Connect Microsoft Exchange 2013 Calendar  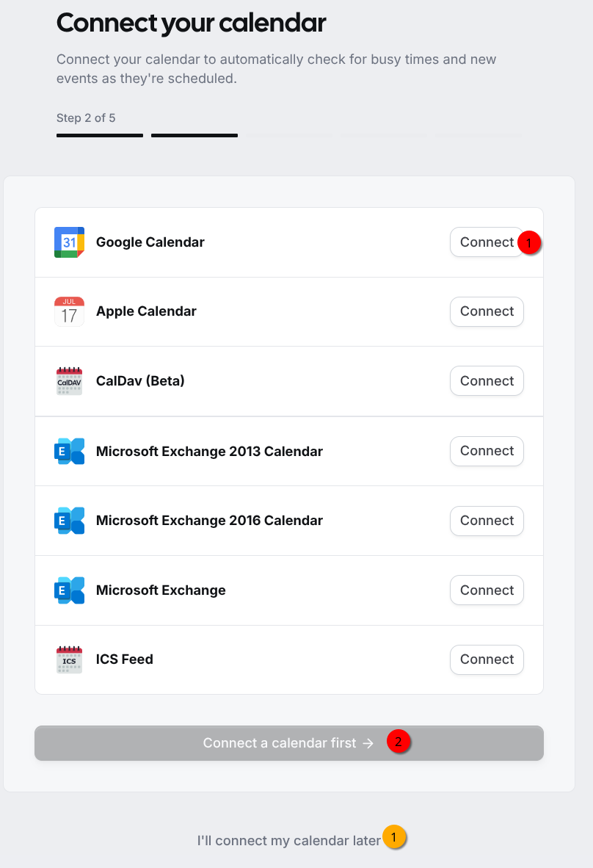click(x=487, y=451)
